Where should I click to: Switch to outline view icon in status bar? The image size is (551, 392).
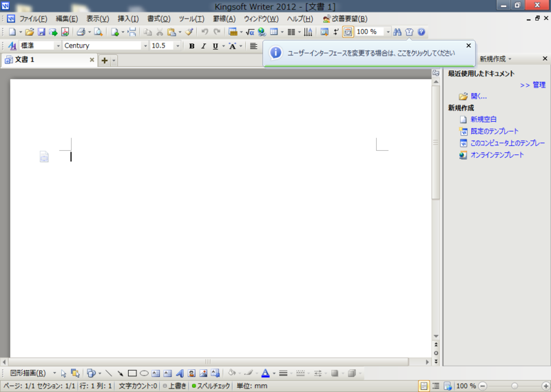pyautogui.click(x=436, y=386)
